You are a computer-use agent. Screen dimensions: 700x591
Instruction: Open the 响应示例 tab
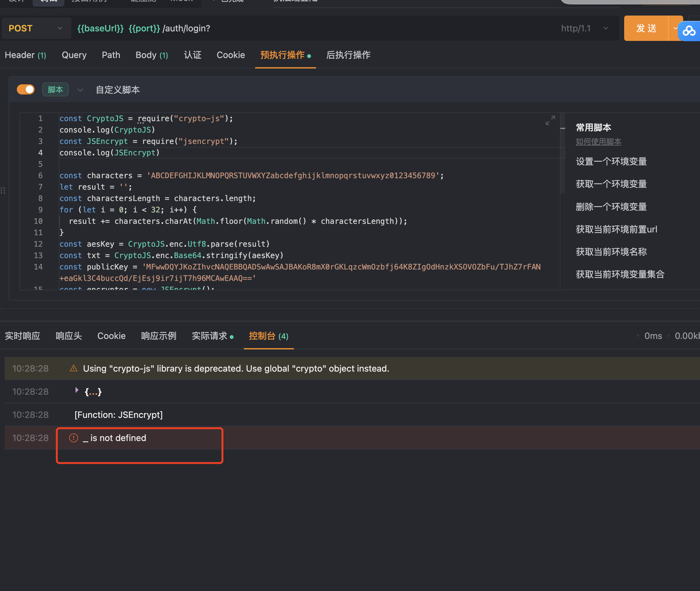(159, 336)
